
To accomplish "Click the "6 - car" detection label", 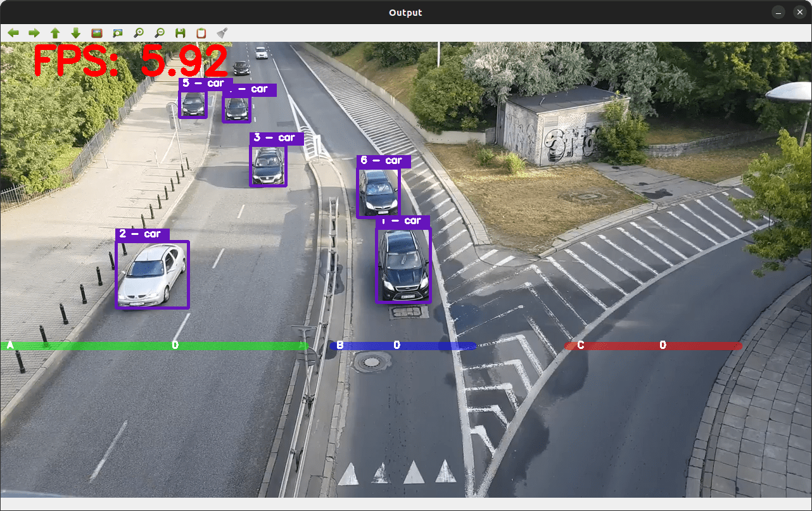I will pos(383,161).
